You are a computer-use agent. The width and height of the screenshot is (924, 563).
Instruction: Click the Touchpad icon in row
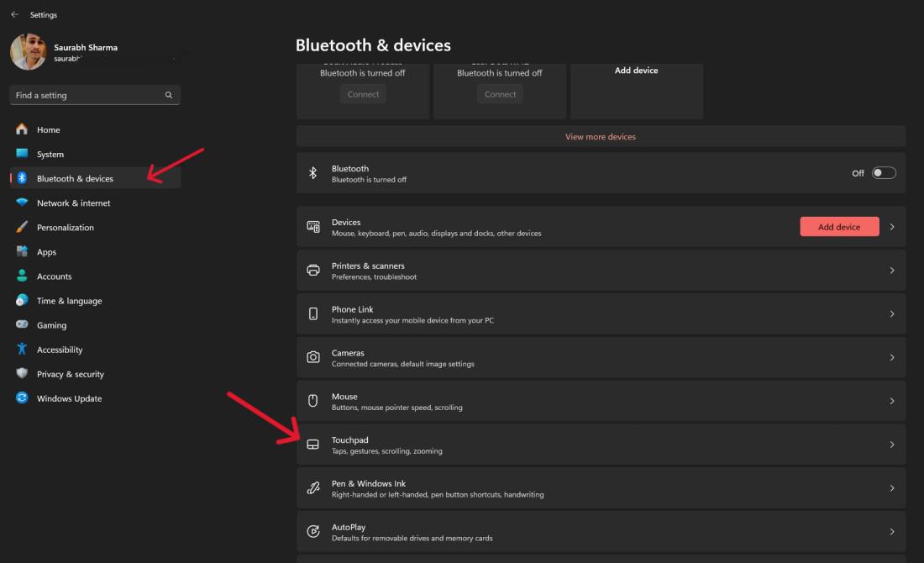tap(313, 445)
